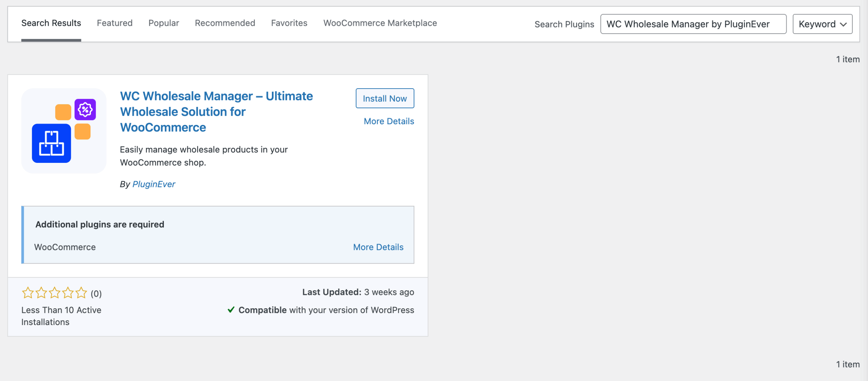Click the Install Now button
The height and width of the screenshot is (381, 868).
coord(384,98)
